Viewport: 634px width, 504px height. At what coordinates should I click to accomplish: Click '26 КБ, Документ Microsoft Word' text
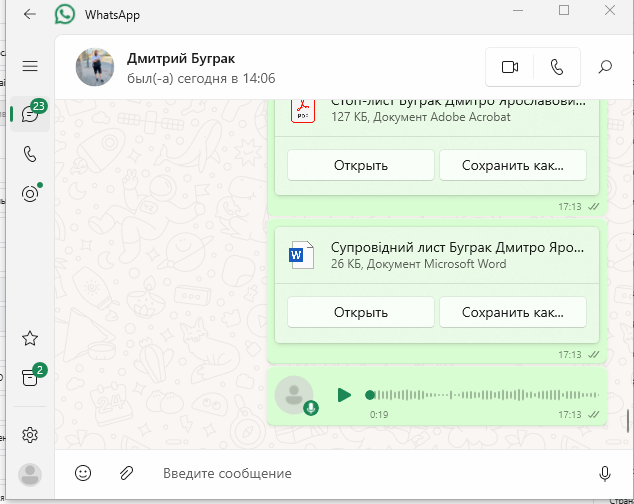point(418,264)
